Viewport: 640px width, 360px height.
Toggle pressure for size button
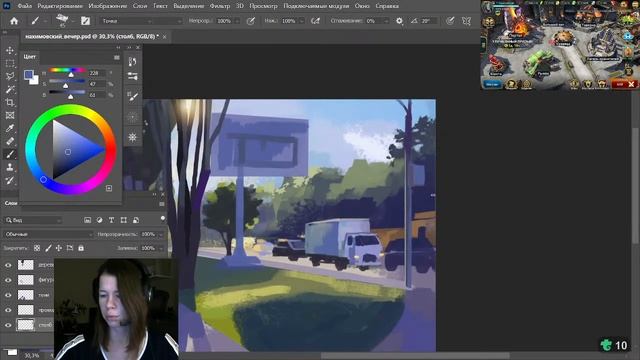pos(450,21)
